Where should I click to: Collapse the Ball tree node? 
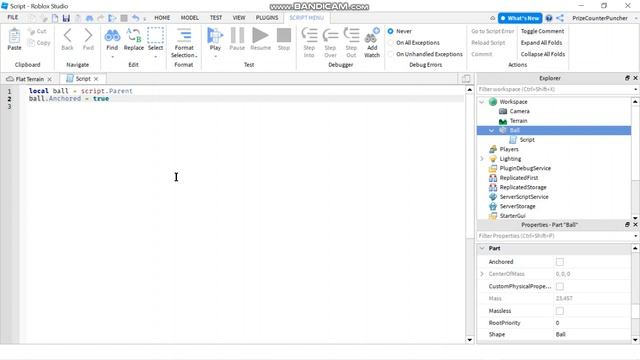coord(492,130)
